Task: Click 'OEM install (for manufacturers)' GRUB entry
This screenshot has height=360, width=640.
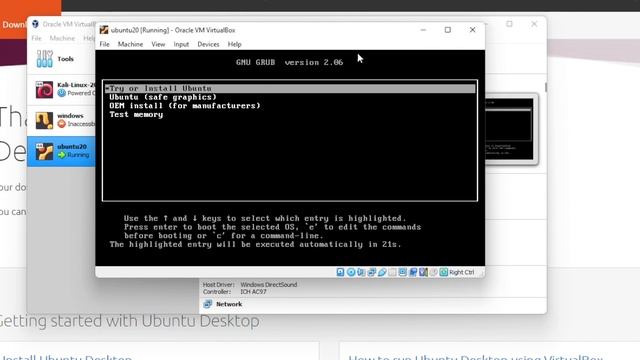Action: click(184, 106)
